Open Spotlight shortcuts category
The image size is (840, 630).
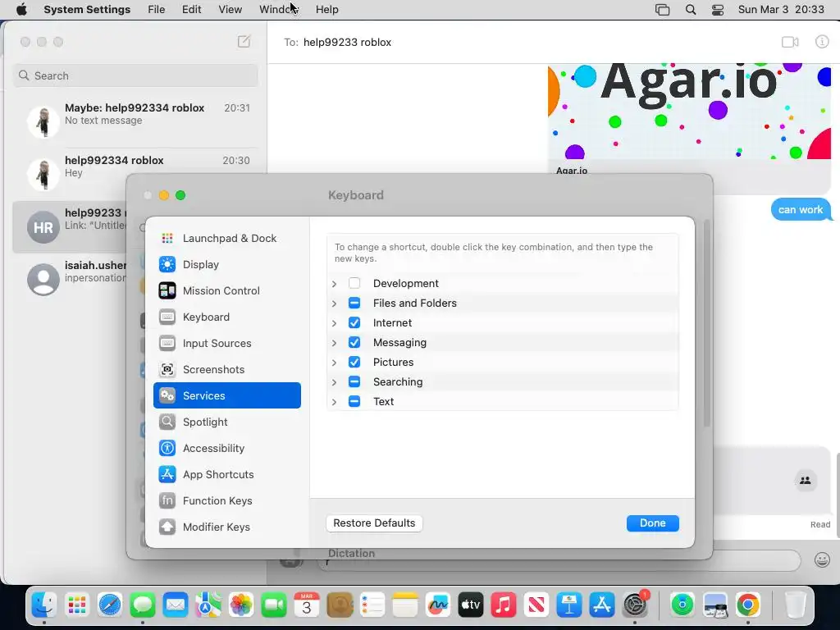point(227,422)
